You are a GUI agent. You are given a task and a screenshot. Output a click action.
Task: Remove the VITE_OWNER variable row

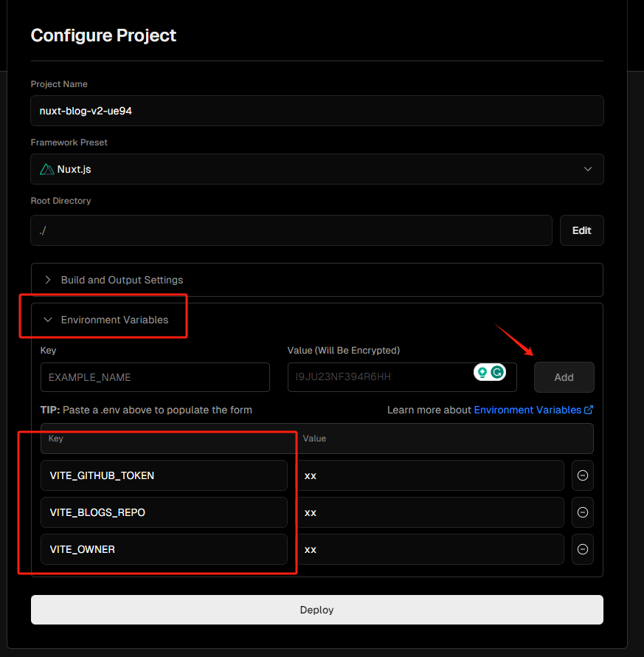pos(583,549)
